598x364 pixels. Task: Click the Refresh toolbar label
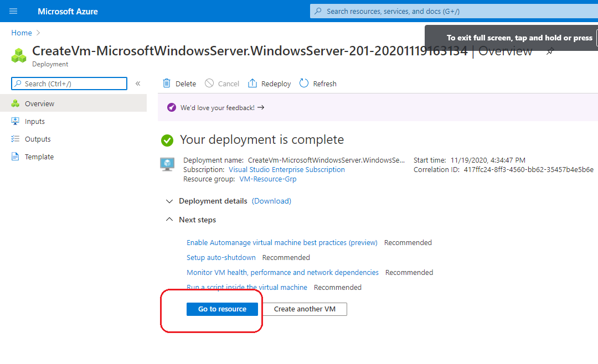click(x=325, y=84)
